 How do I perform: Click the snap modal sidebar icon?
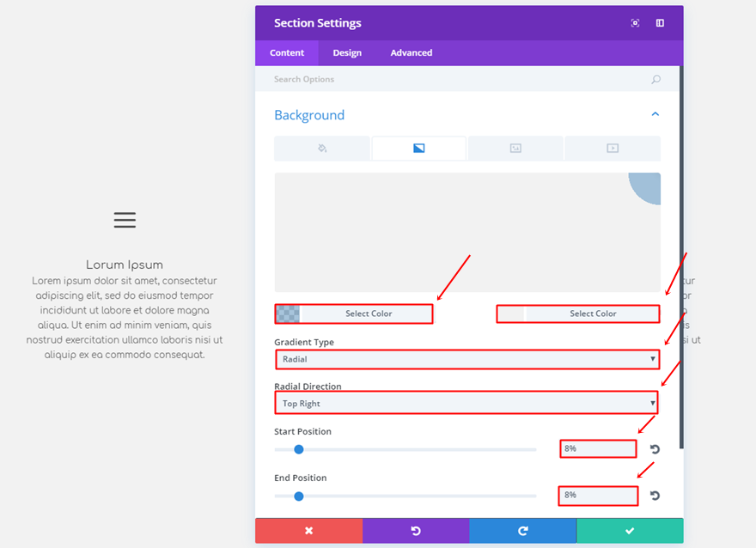(x=660, y=22)
